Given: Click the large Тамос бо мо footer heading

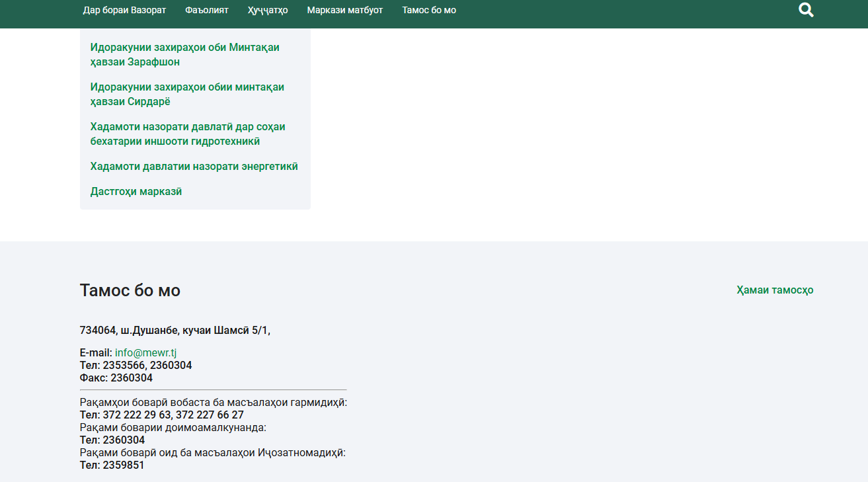Looking at the screenshot, I should pos(130,290).
